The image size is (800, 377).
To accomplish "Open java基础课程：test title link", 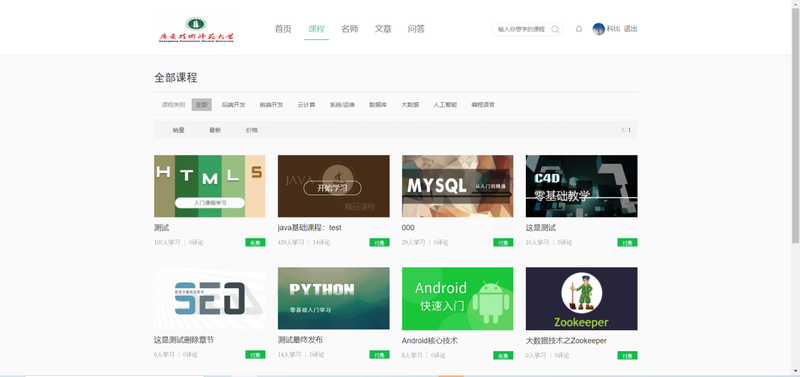I will pyautogui.click(x=310, y=228).
